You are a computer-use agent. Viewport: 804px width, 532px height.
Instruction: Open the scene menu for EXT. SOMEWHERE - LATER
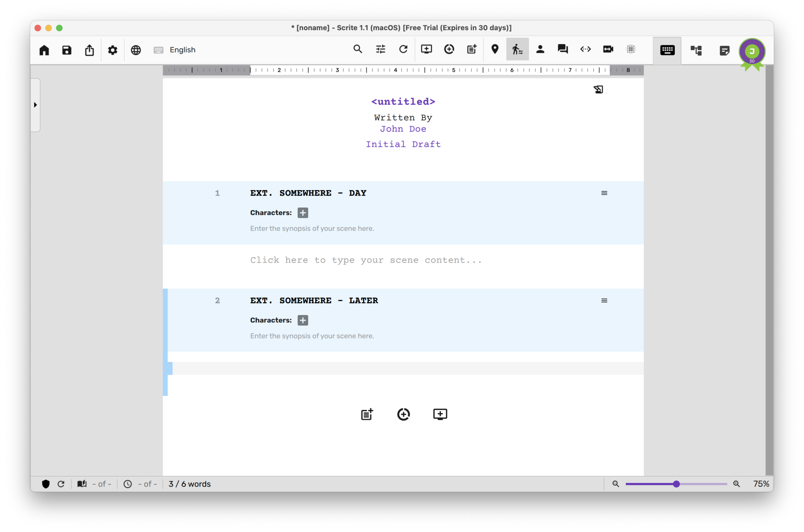pos(604,300)
